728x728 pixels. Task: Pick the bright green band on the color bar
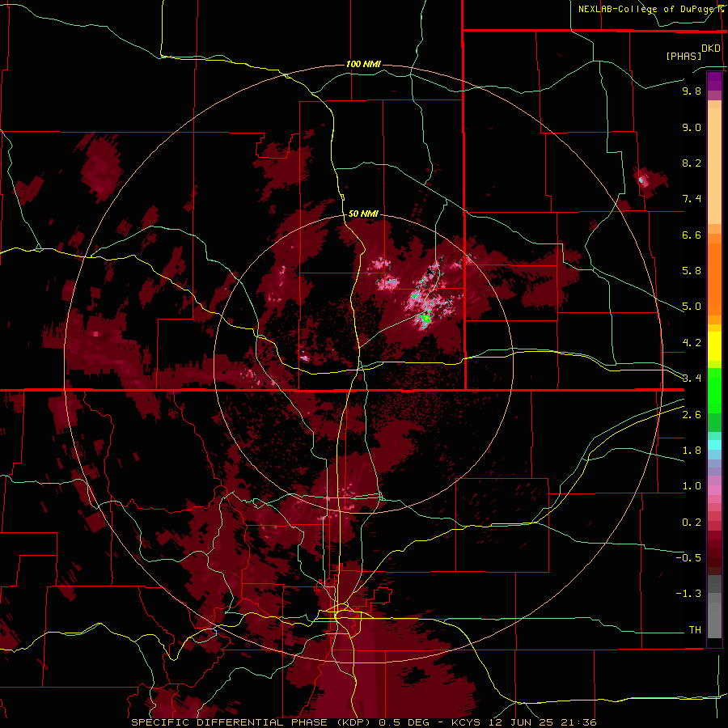click(714, 390)
